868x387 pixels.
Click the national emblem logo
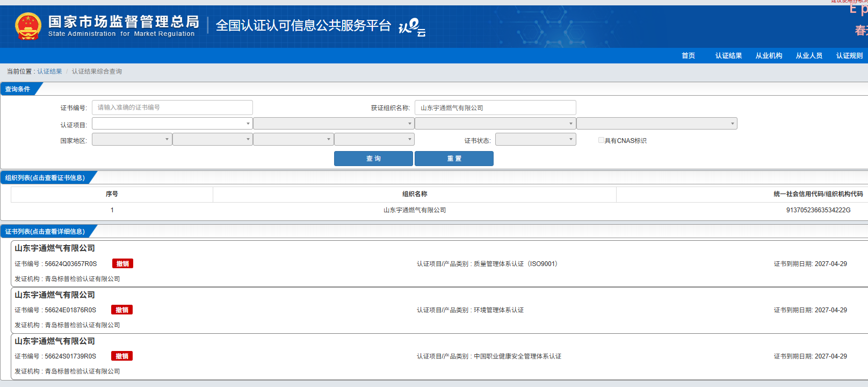coord(28,26)
